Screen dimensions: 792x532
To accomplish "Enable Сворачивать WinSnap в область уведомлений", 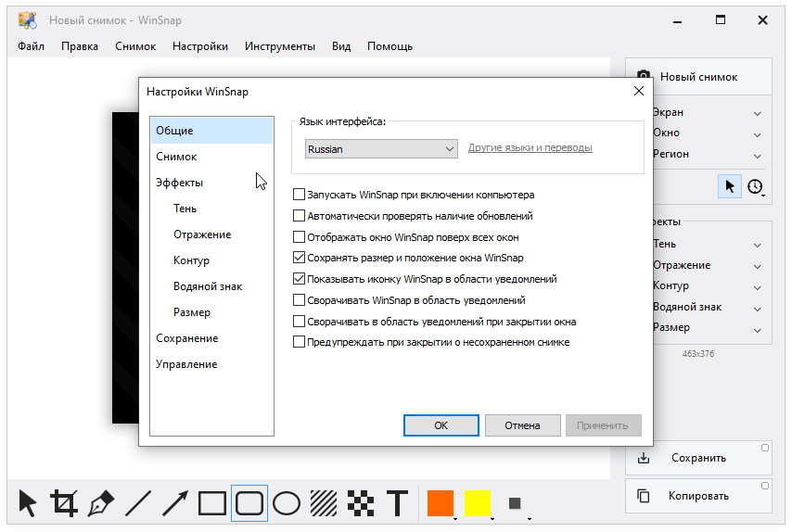I will coord(299,300).
